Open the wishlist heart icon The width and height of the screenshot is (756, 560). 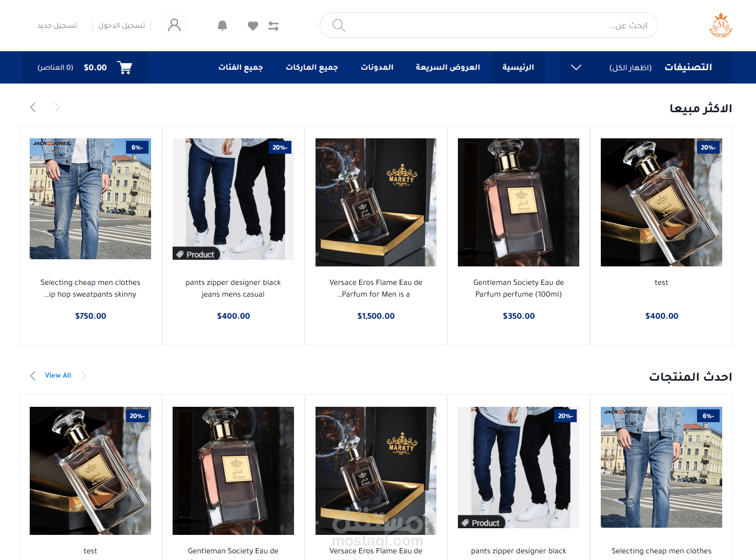[x=253, y=26]
